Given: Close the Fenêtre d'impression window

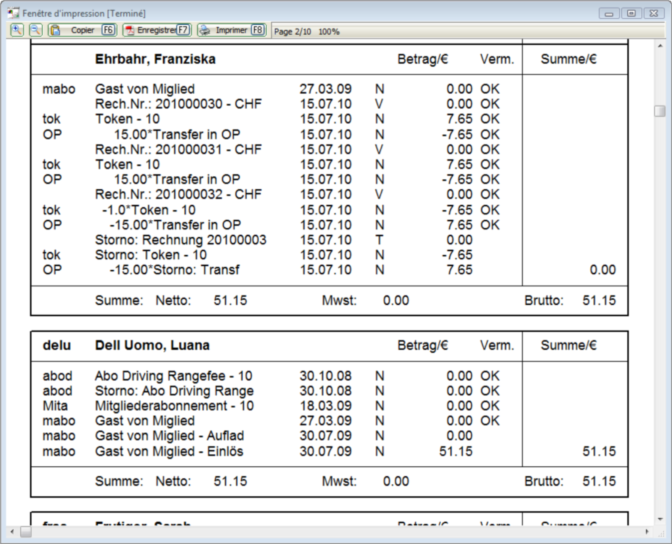Looking at the screenshot, I should point(654,13).
